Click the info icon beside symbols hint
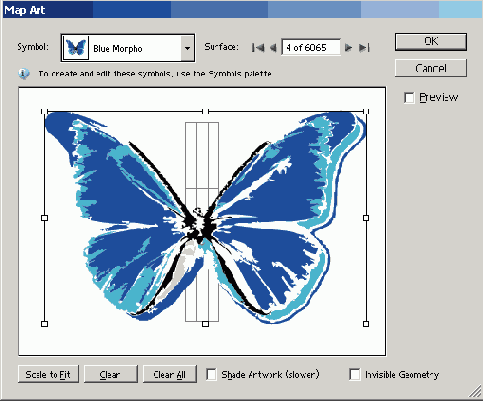The width and height of the screenshot is (483, 401). click(x=24, y=74)
